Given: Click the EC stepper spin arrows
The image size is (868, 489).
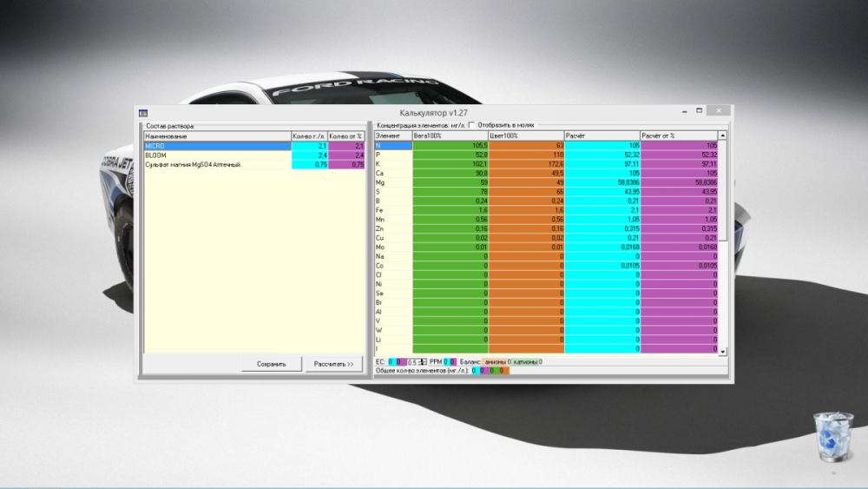Looking at the screenshot, I should pyautogui.click(x=424, y=362).
